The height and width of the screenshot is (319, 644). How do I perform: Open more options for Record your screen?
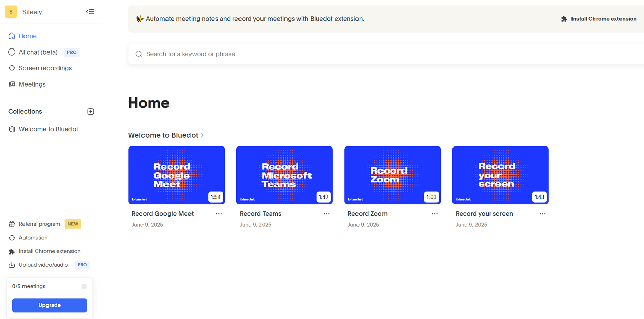click(543, 214)
